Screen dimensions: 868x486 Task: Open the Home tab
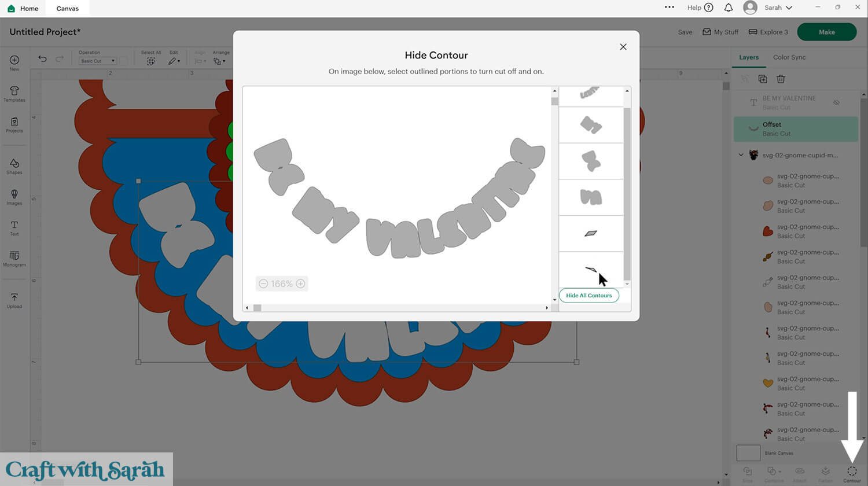pos(23,9)
